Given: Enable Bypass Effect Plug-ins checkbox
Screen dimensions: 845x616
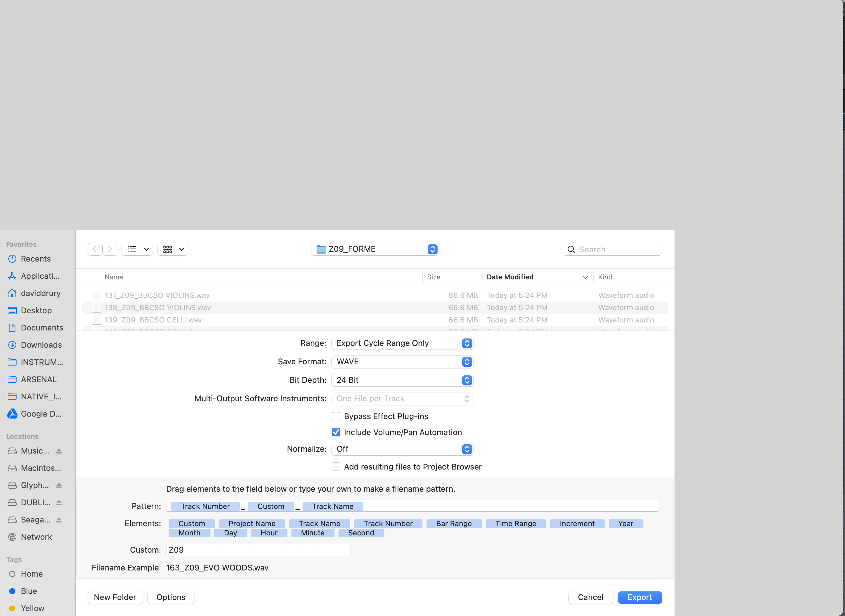Looking at the screenshot, I should [x=336, y=416].
